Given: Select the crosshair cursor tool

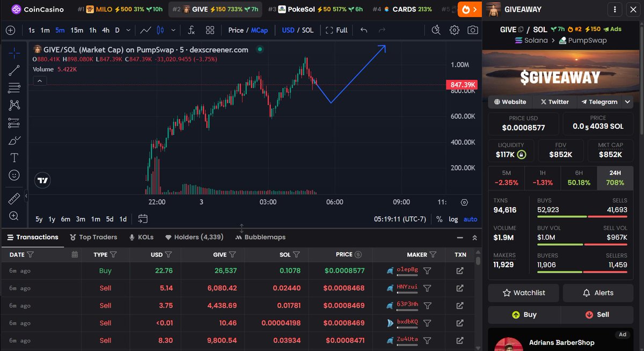Looking at the screenshot, I should tap(14, 52).
